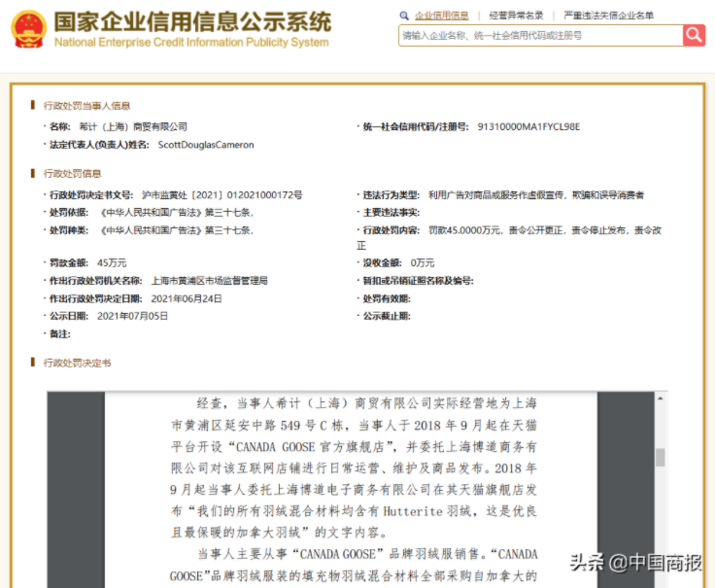715x588 pixels.
Task: Click the 行政处罚信息 section heading
Action: point(72,173)
